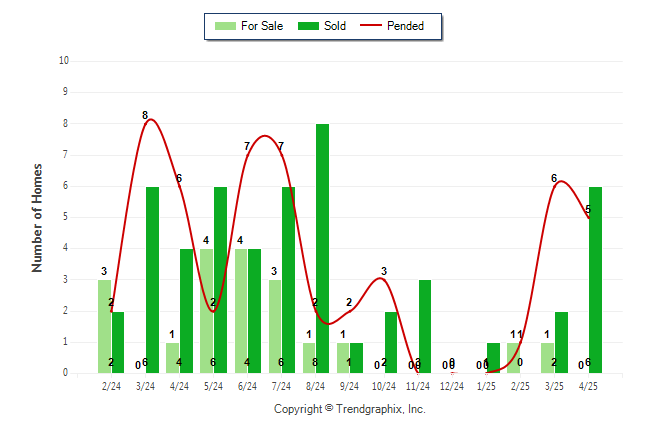Screen dimensions: 646x434
Task: Click the 2/25 For Sale bar
Action: 513,358
